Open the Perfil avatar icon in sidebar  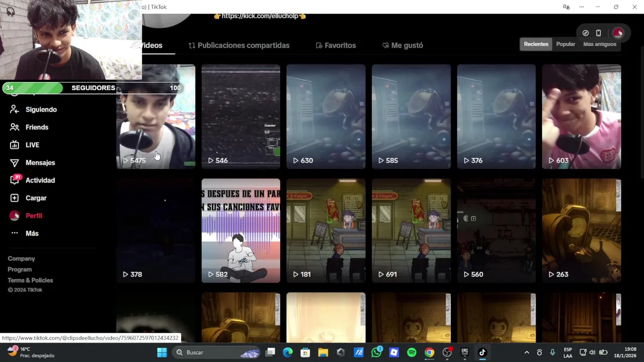[x=15, y=216]
